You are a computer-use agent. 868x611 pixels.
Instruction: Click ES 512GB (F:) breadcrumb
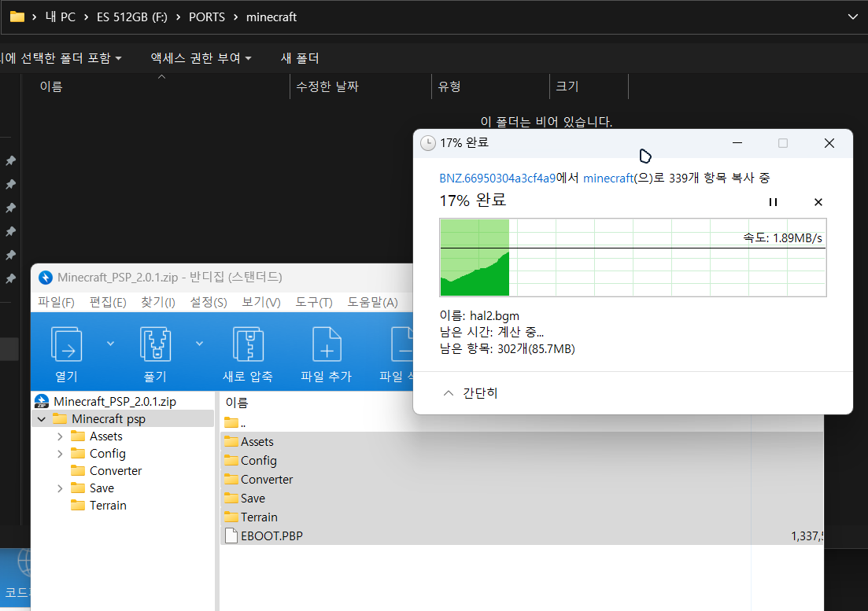pos(131,17)
